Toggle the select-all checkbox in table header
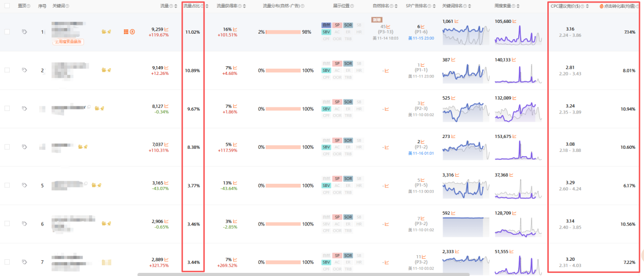Image resolution: width=644 pixels, height=276 pixels. pyautogui.click(x=7, y=6)
